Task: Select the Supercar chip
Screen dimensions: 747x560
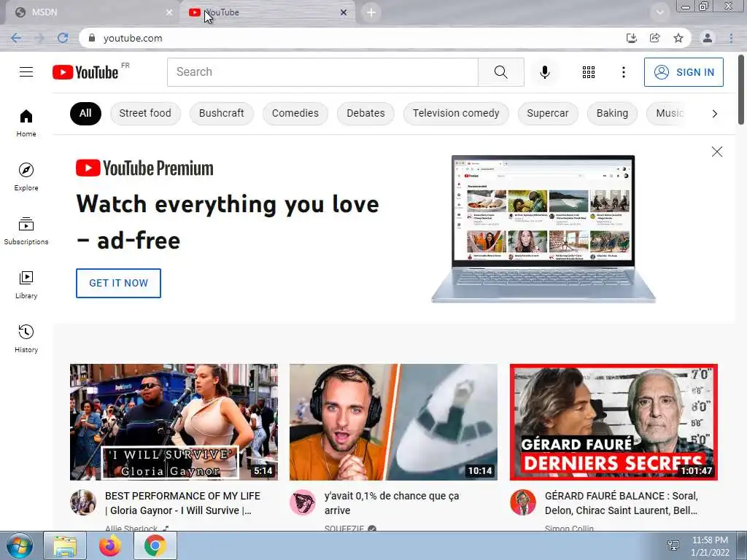Action: tap(548, 113)
